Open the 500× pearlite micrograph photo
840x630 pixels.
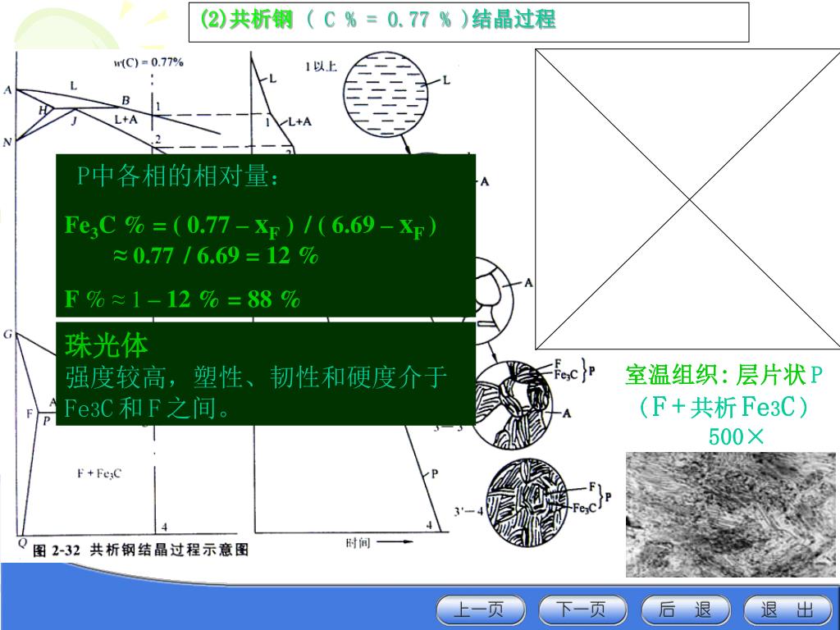731,514
